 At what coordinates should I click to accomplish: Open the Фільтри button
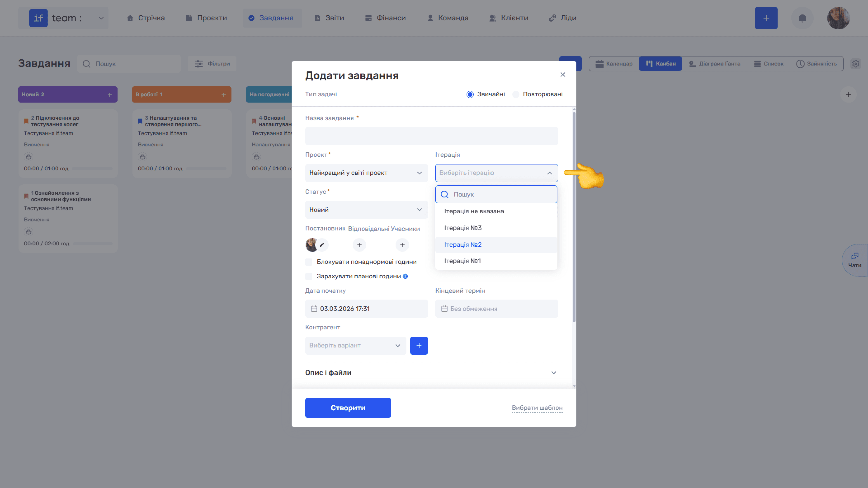(212, 64)
